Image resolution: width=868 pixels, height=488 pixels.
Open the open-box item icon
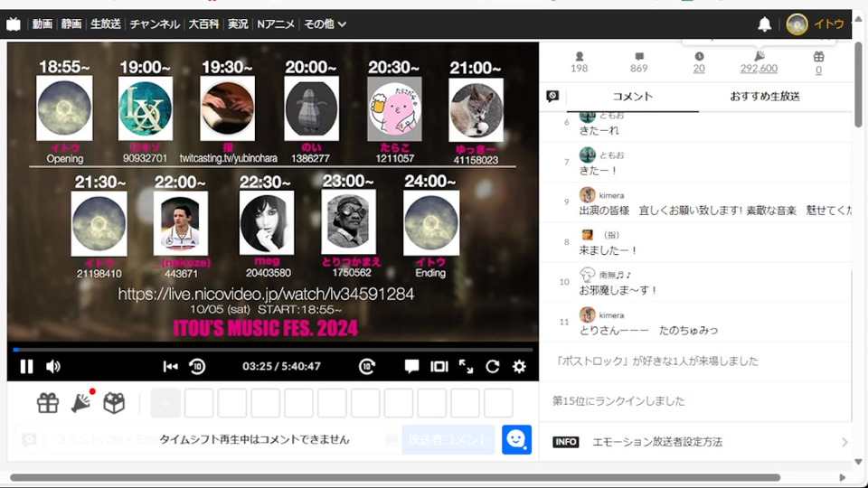[114, 403]
